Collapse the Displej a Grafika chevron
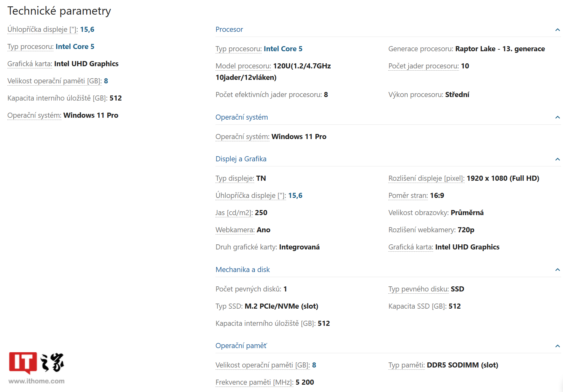The image size is (563, 392). (x=557, y=159)
